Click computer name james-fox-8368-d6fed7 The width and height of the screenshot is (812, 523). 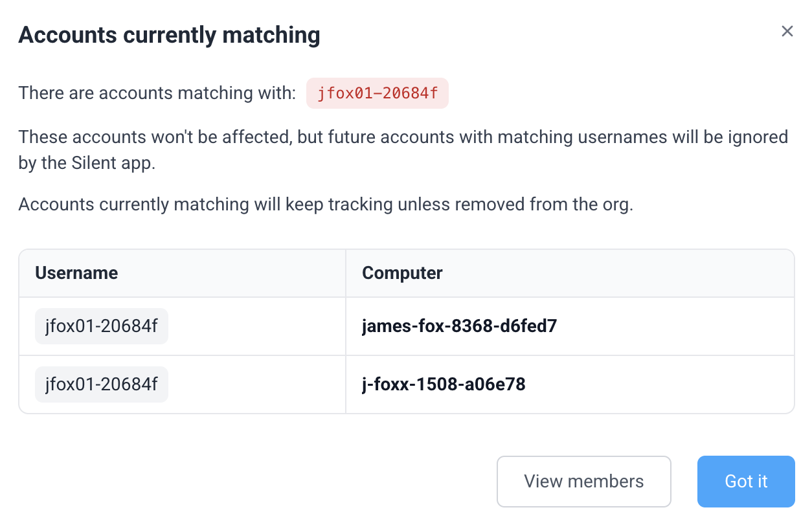click(459, 326)
